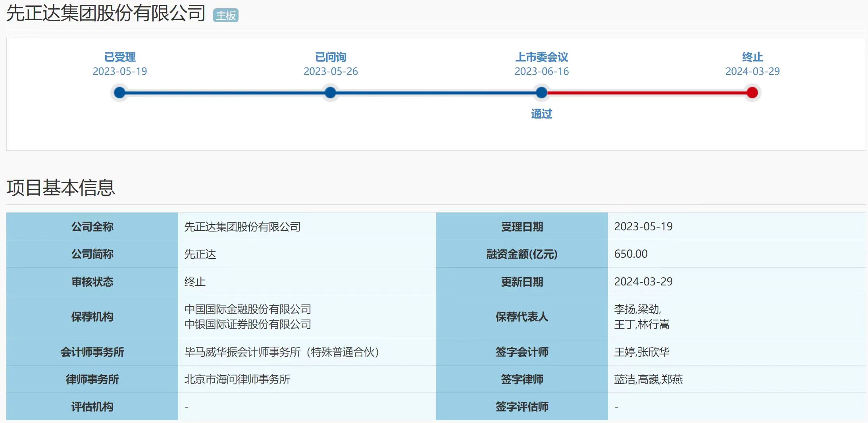Click the 评估机构 header cell
Image resolution: width=868 pixels, height=423 pixels.
(x=92, y=406)
